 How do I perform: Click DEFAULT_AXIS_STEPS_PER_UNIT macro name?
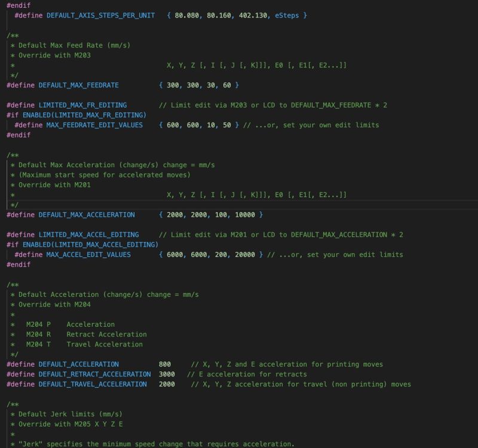coord(100,16)
